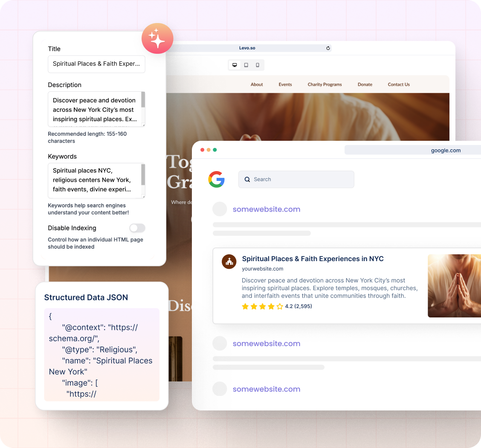The height and width of the screenshot is (448, 481).
Task: Switch to mobile preview icon
Action: coord(258,65)
